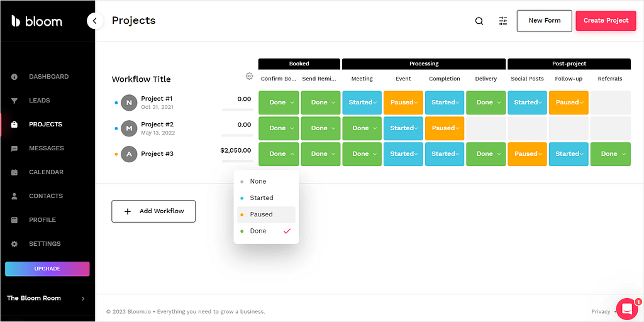Click the Profile card icon
Viewport: 644px width, 322px height.
[x=14, y=219]
